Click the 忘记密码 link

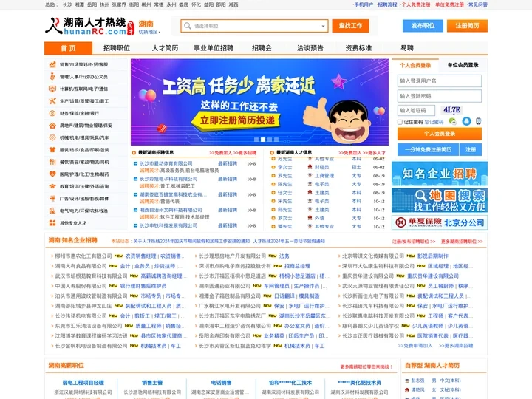click(x=434, y=122)
